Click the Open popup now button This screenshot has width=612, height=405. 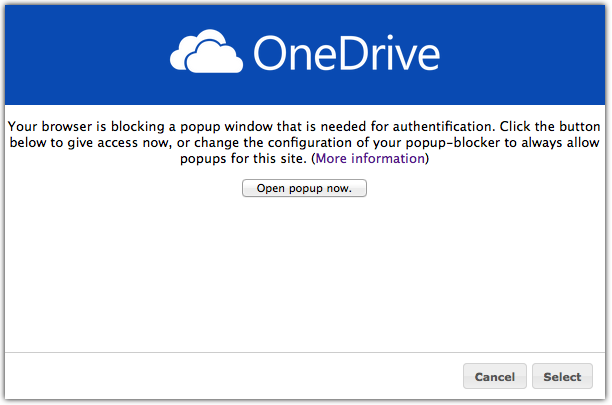pyautogui.click(x=304, y=188)
